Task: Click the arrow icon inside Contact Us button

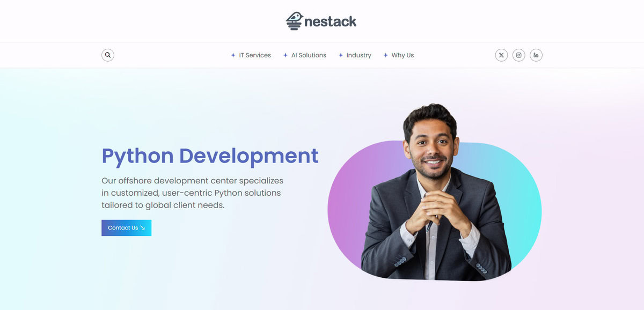Action: point(142,227)
